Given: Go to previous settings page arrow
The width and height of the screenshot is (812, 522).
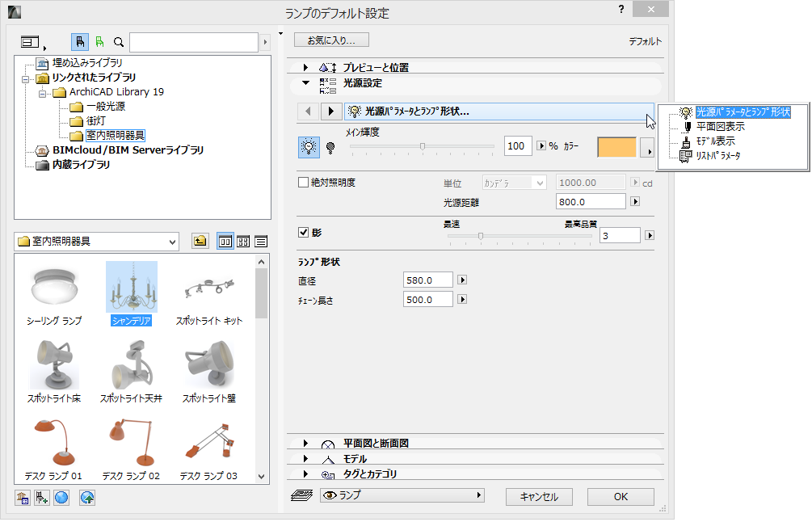Looking at the screenshot, I should point(309,111).
